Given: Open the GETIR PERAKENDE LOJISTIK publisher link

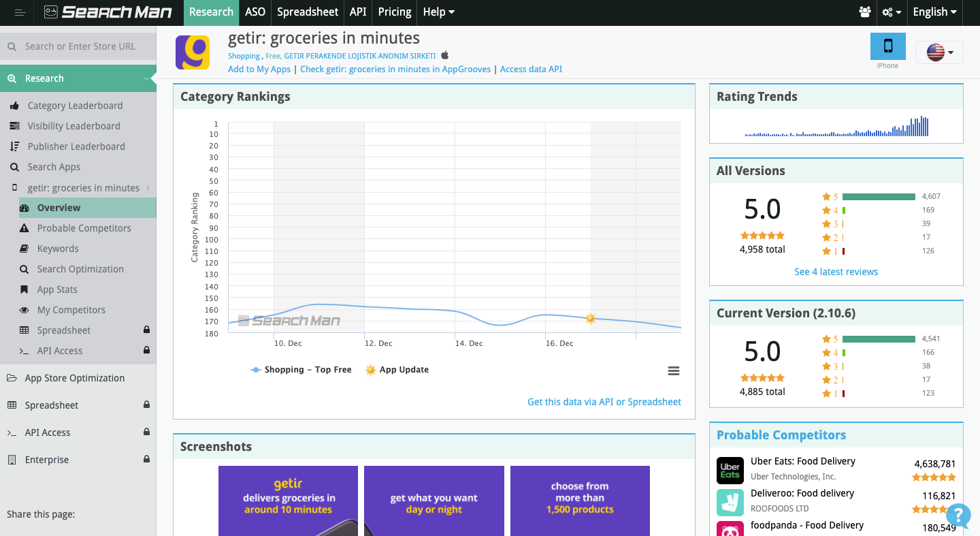Looking at the screenshot, I should pos(359,56).
